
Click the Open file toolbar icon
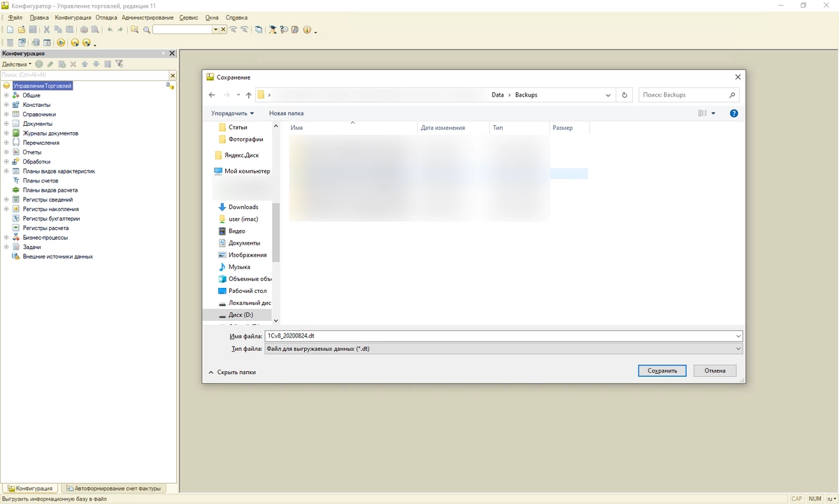coord(21,30)
